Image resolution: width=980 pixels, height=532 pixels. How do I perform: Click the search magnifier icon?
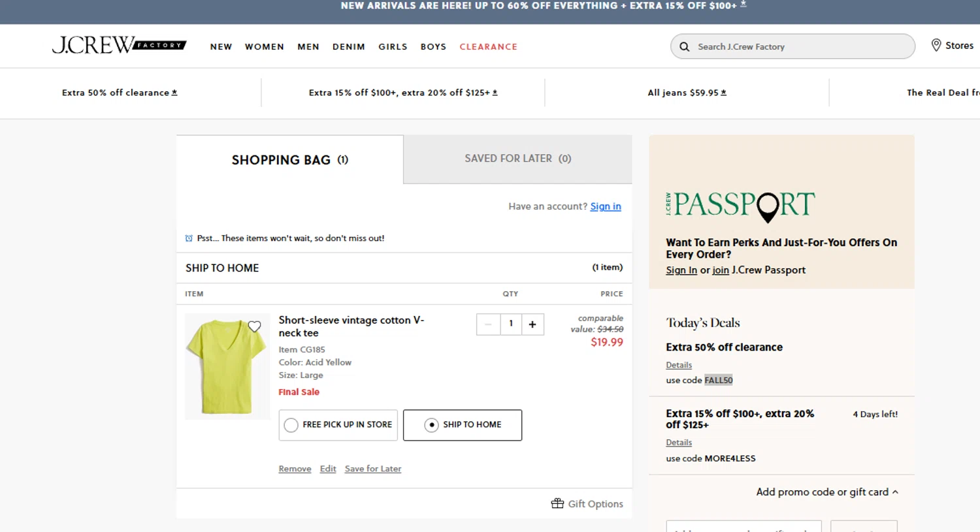point(684,46)
